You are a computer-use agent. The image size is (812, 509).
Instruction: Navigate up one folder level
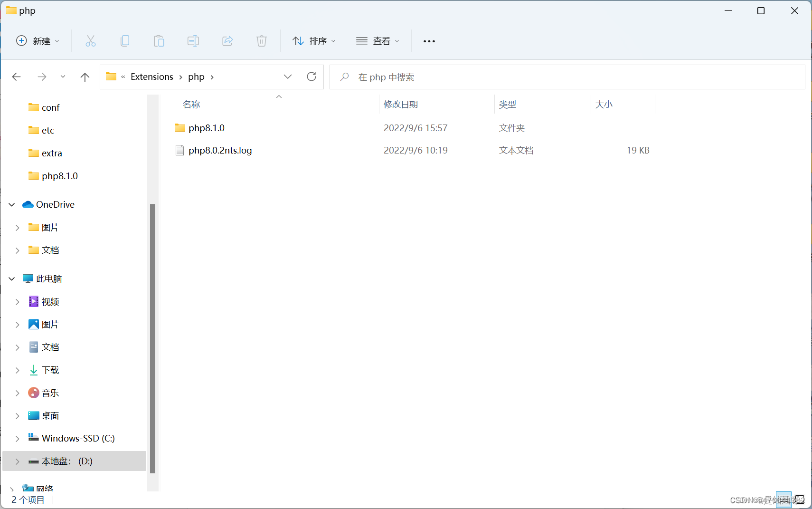85,77
